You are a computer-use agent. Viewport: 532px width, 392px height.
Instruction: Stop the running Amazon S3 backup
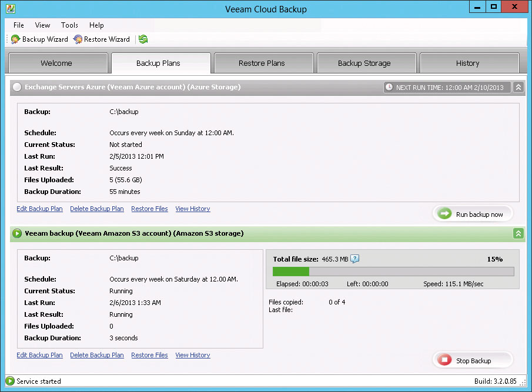click(472, 360)
